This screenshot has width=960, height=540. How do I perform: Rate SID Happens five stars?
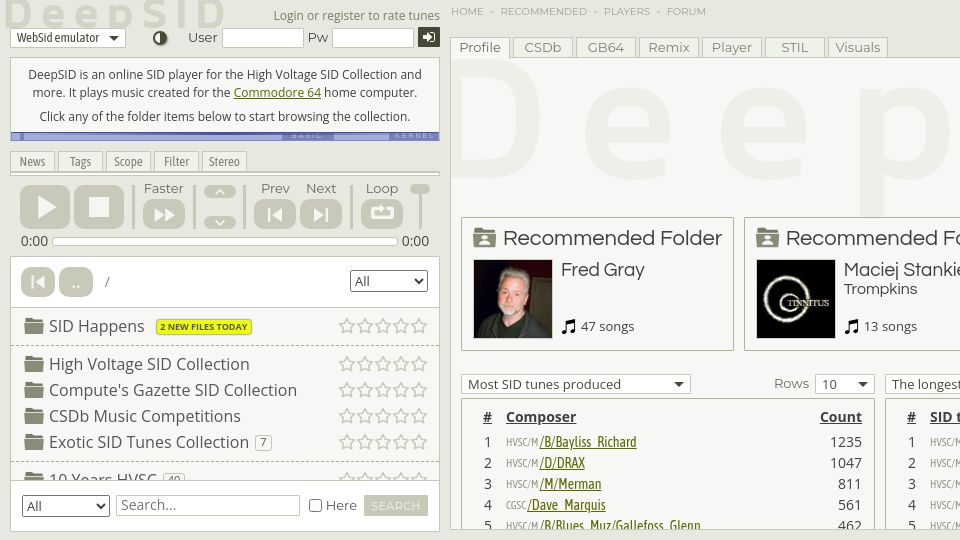[x=419, y=326]
